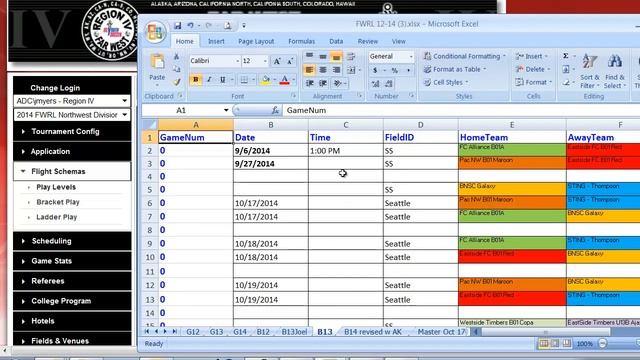The image size is (640, 360).
Task: Decrease font size with Shrink Font icon
Action: click(x=290, y=61)
